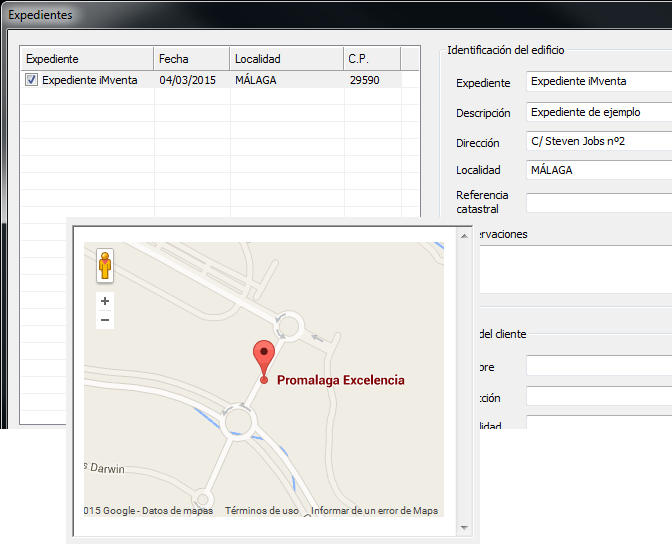Click the Street View pegman icon
672x544 pixels.
(x=105, y=265)
